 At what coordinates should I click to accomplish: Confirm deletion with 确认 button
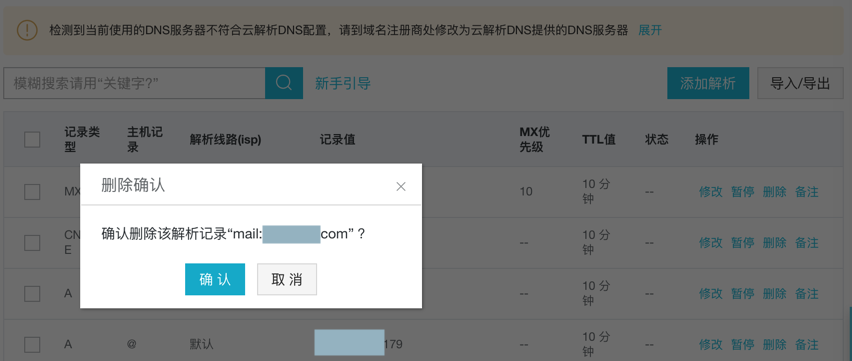(x=215, y=279)
